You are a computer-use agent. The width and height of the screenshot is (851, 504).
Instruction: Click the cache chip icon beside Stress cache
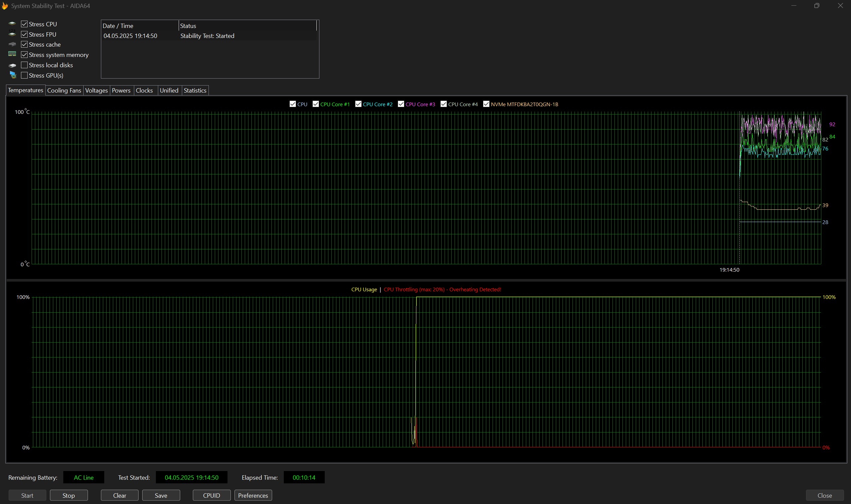tap(12, 44)
